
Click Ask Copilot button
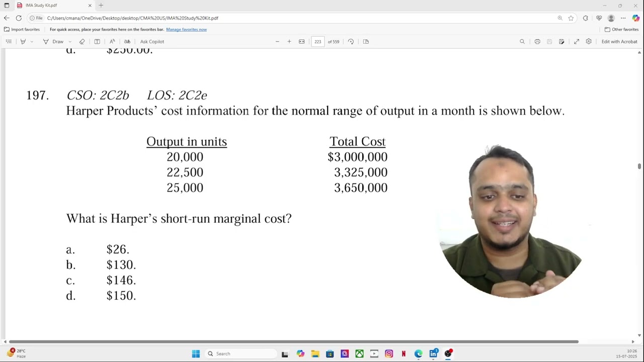point(152,41)
